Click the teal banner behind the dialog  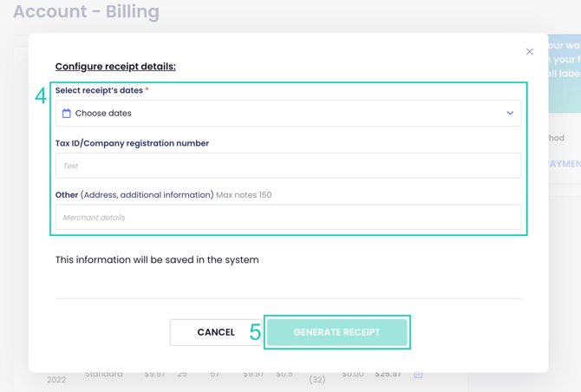(x=564, y=74)
